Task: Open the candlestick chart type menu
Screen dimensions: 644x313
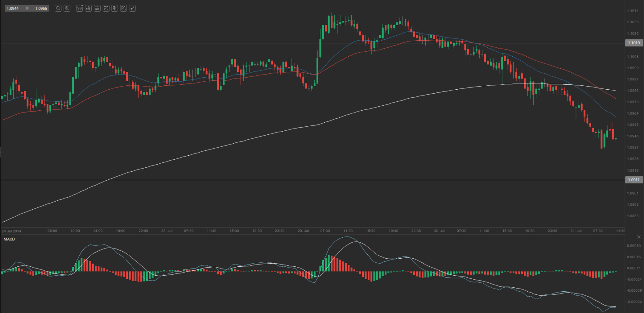Action: pos(88,8)
